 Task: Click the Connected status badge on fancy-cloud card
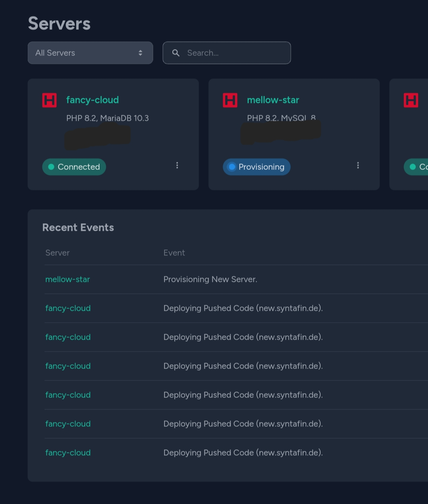(74, 167)
